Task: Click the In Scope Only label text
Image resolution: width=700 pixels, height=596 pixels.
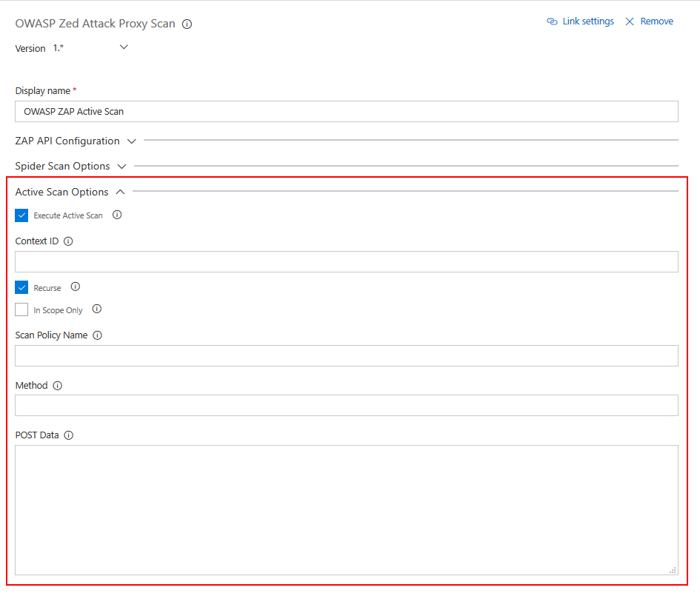Action: (58, 310)
